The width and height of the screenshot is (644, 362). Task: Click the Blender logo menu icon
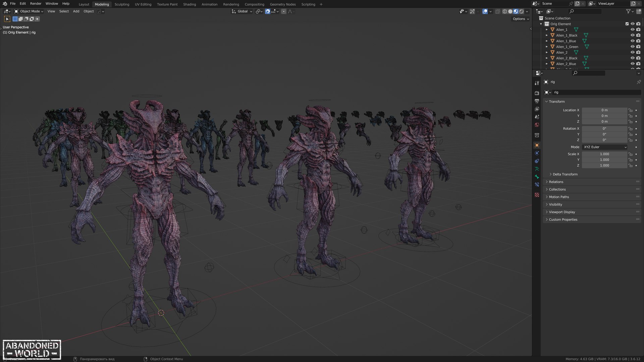click(x=5, y=4)
